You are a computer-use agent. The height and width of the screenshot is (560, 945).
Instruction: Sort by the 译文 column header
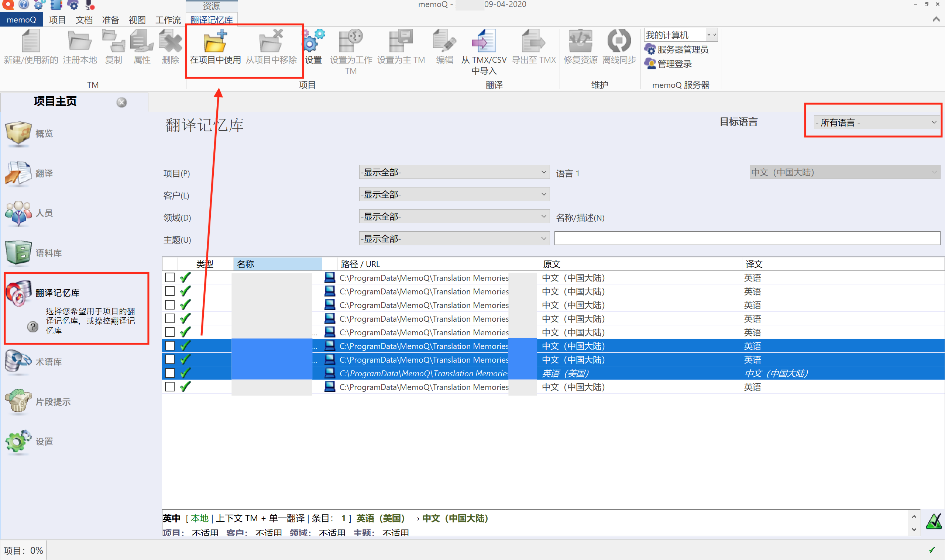[x=843, y=264]
